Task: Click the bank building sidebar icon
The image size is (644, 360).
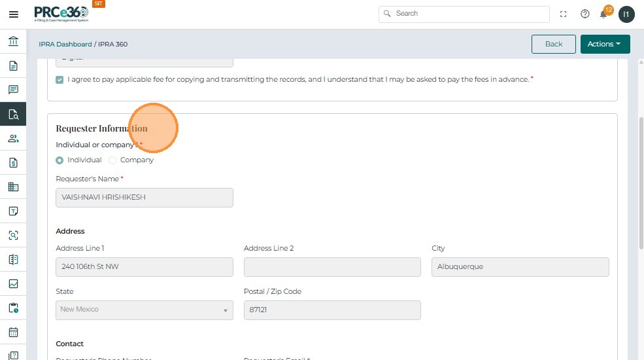Action: click(13, 42)
